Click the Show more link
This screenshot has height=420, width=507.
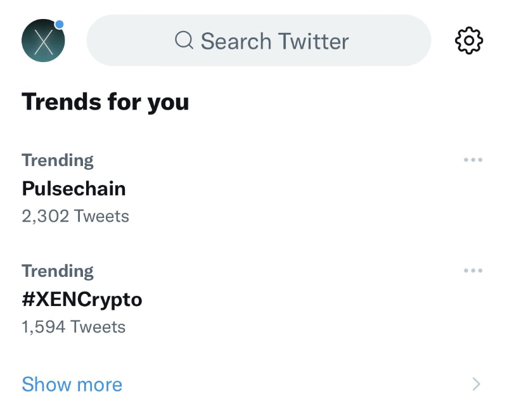click(72, 385)
